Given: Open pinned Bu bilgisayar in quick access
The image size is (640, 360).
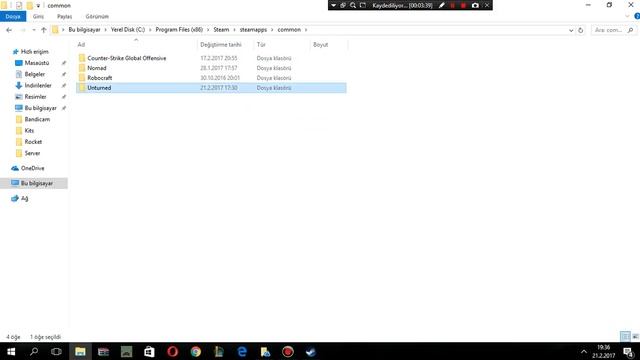Looking at the screenshot, I should 40,108.
